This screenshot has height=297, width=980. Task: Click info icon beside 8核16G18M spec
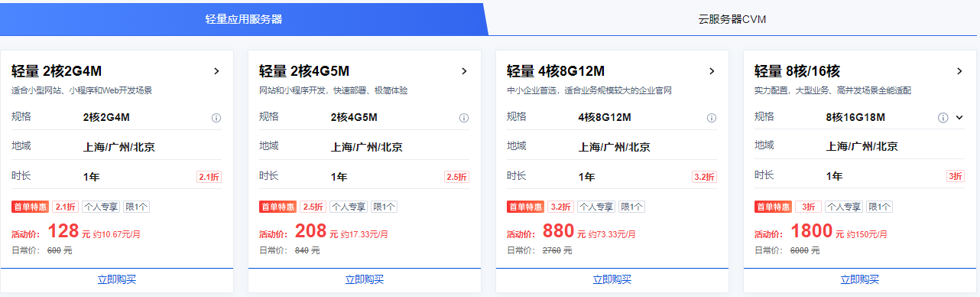click(943, 118)
